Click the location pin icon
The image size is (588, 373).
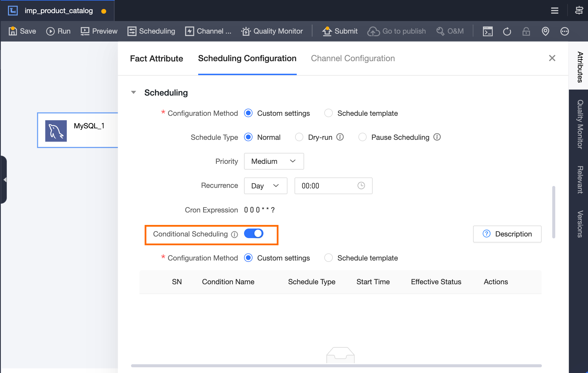(x=545, y=31)
